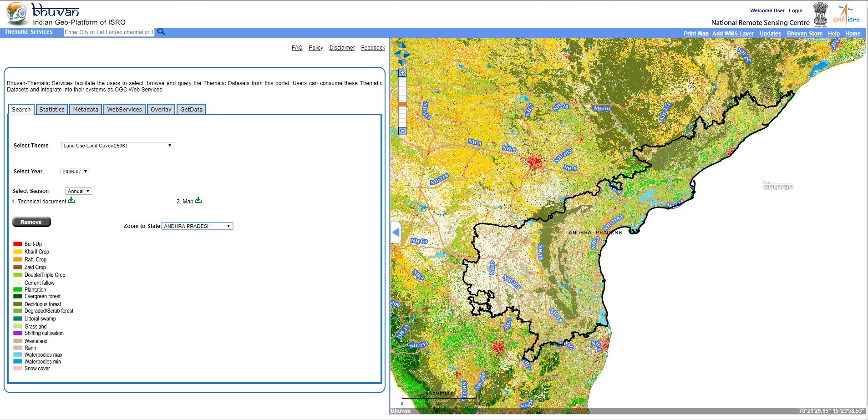
Task: Open the Disclaimer link
Action: [x=342, y=48]
